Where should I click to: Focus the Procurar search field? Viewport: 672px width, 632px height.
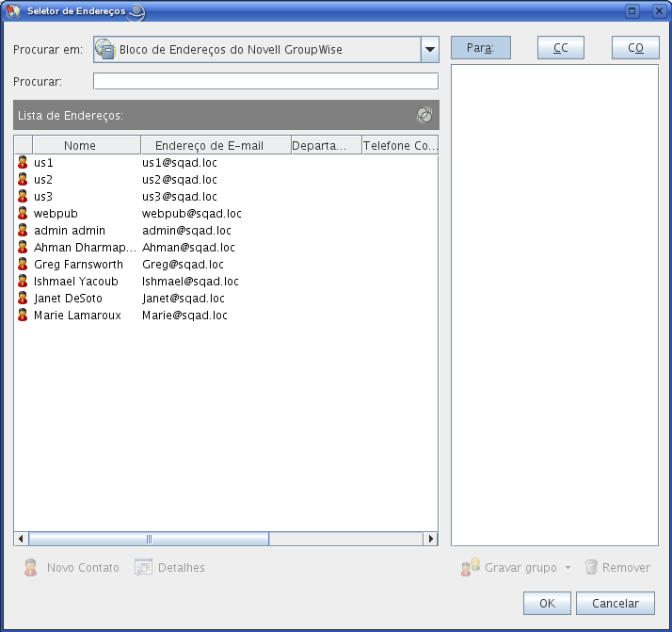(265, 81)
